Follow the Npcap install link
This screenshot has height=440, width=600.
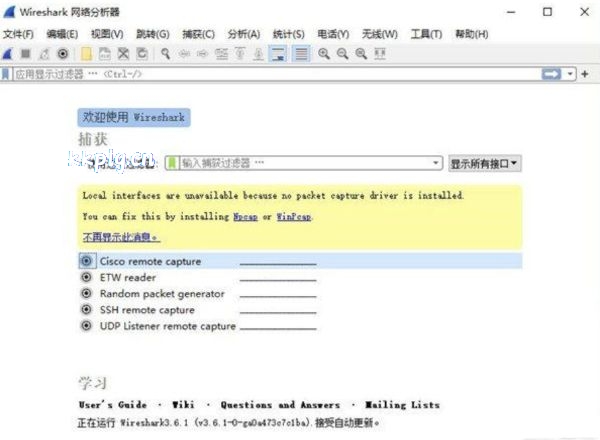[x=245, y=217]
